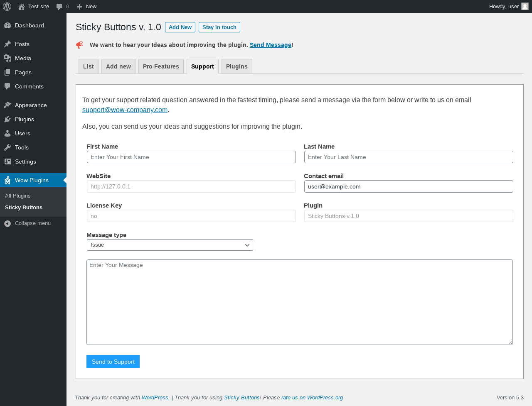Screen dimensions: 532x406
Task: Open the support@wow-company.com email link
Action: (125, 110)
